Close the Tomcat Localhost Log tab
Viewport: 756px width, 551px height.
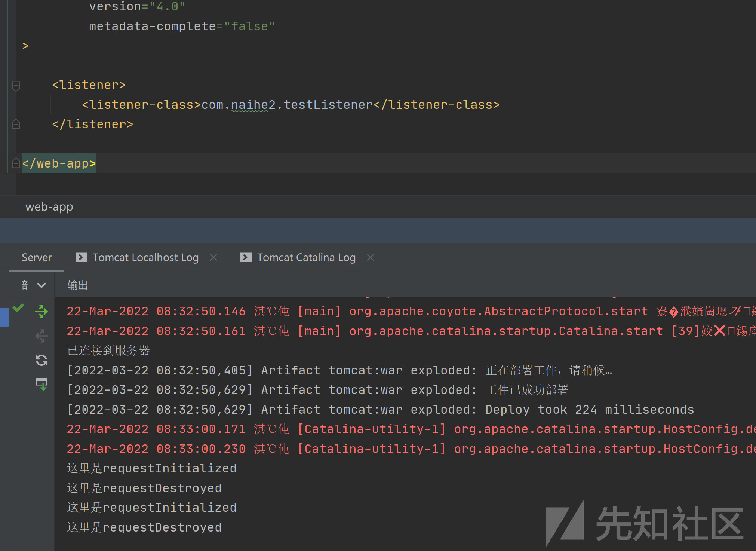point(213,257)
